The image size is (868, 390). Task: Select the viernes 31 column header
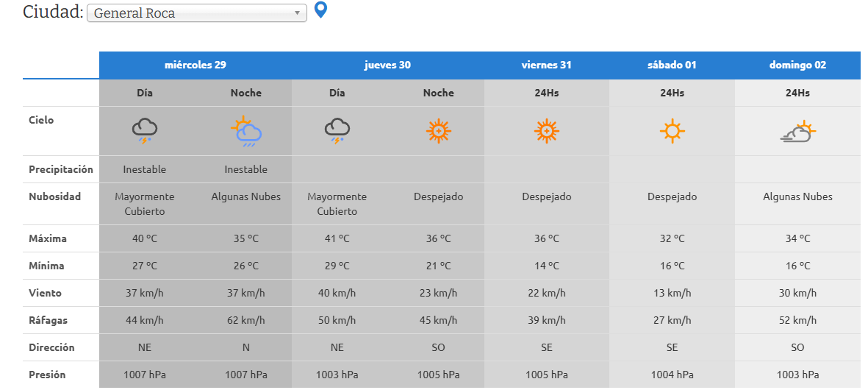[x=546, y=65]
